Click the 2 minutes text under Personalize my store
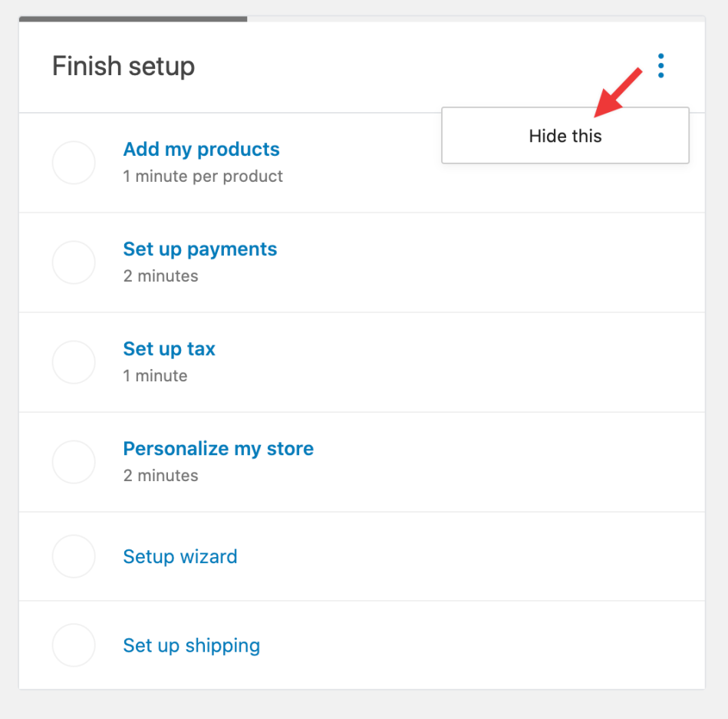Image resolution: width=728 pixels, height=719 pixels. click(160, 476)
